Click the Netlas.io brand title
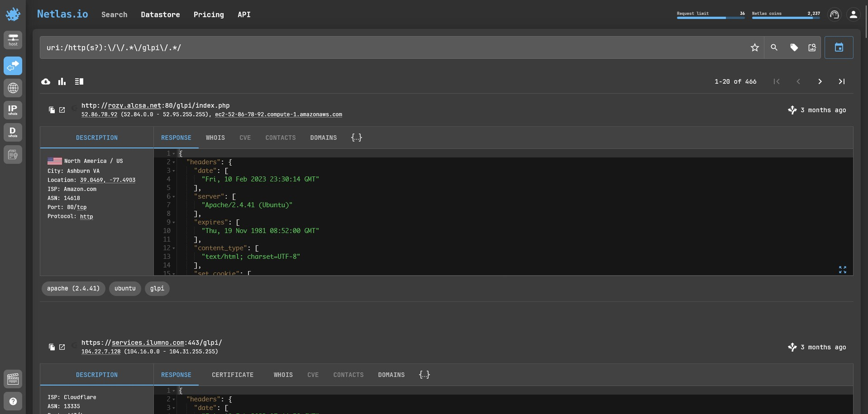Image resolution: width=868 pixels, height=414 pixels. (x=63, y=14)
